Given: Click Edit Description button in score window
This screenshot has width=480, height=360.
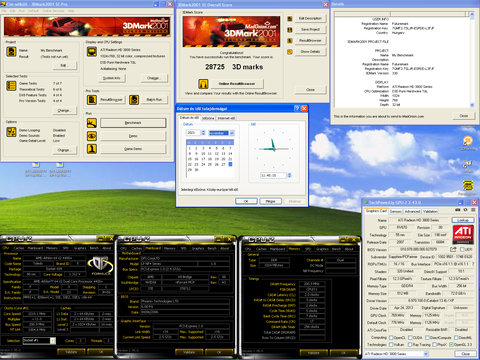Looking at the screenshot, I should [x=310, y=19].
